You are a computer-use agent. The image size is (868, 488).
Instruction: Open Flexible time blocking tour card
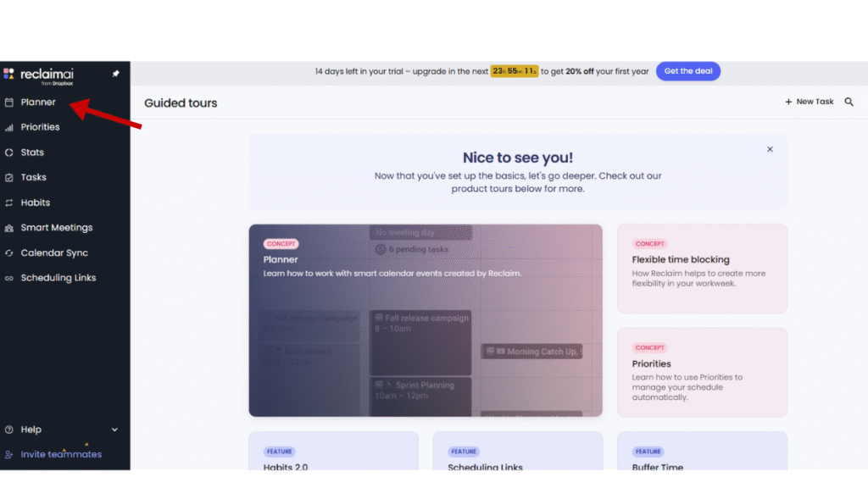click(702, 269)
